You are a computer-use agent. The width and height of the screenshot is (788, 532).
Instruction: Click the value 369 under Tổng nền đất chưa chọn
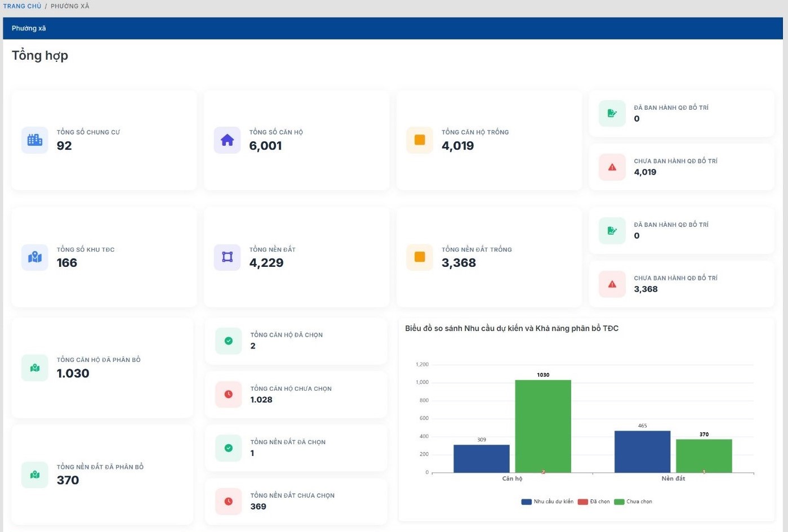[x=259, y=507]
